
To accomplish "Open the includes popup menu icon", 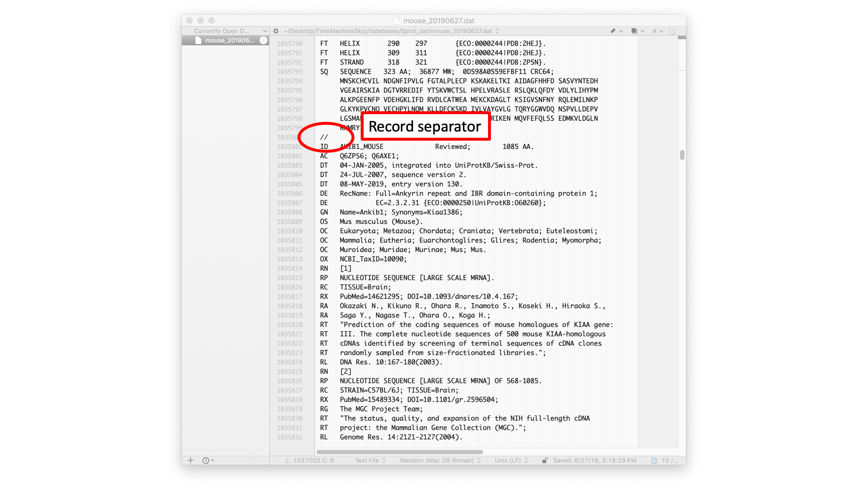I will pos(637,31).
